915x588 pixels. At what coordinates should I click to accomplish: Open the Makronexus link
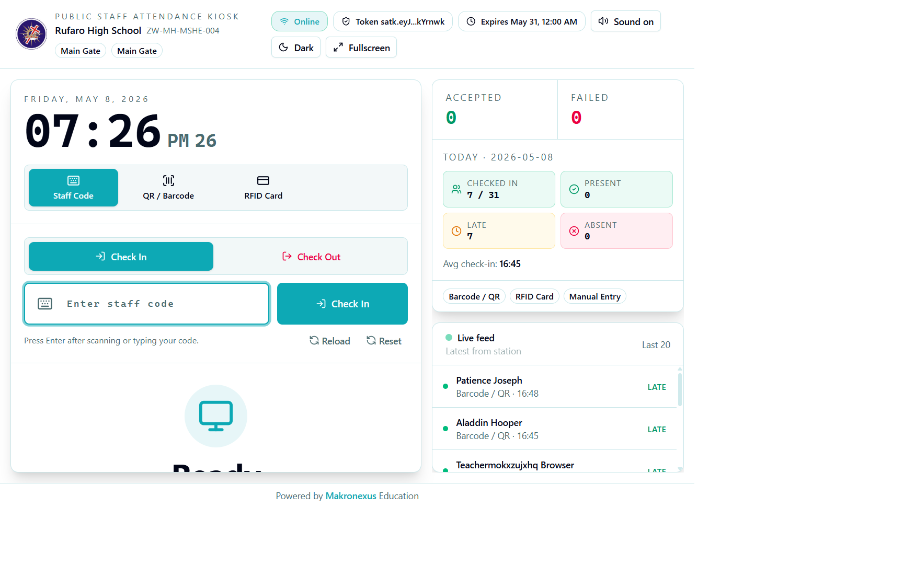(351, 496)
